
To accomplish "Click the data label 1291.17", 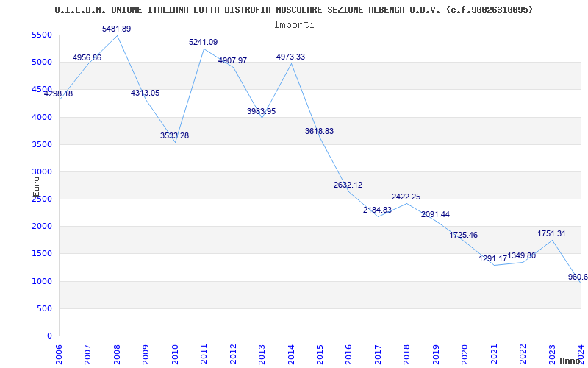I will point(492,258).
